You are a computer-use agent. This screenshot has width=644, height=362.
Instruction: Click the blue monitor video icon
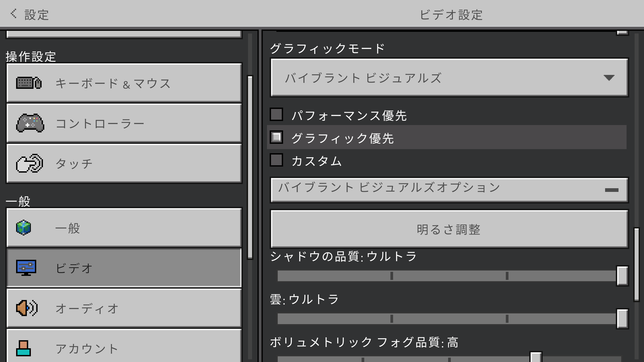26,268
